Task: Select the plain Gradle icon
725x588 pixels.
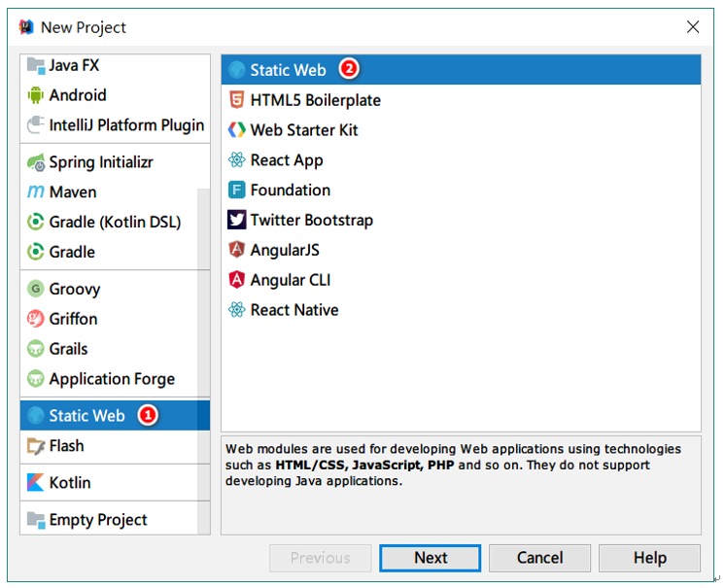Action: point(36,252)
